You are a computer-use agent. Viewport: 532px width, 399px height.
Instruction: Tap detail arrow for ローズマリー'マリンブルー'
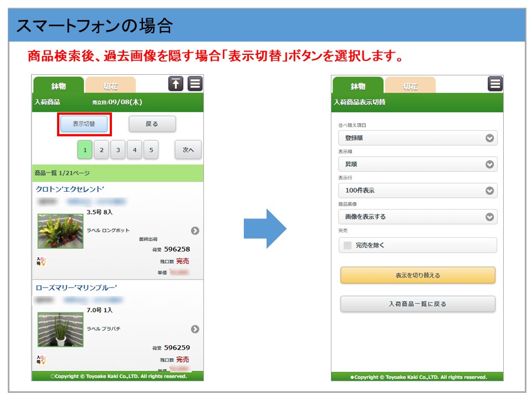pos(195,329)
